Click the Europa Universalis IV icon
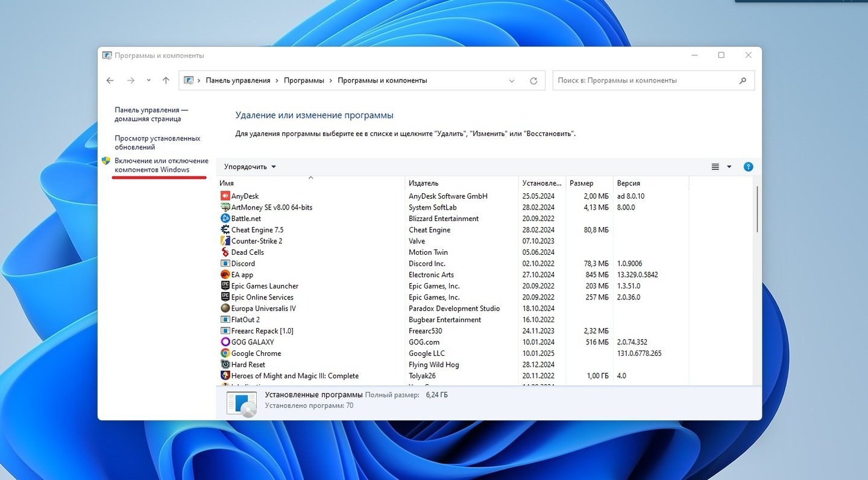Image resolution: width=868 pixels, height=480 pixels. coord(225,308)
